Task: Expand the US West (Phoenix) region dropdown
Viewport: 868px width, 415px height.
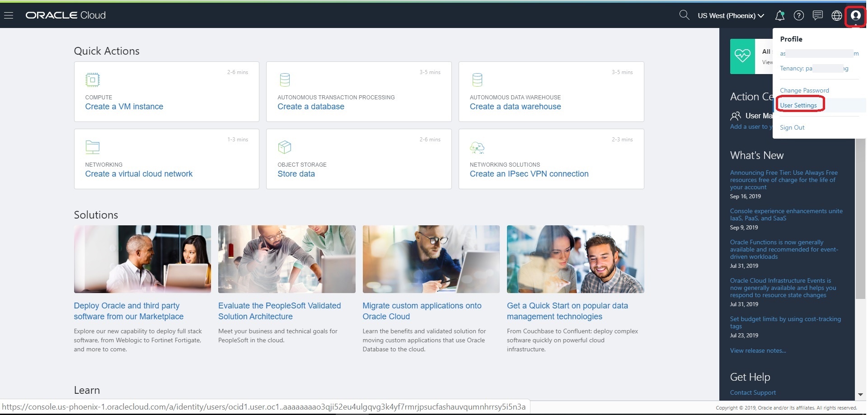Action: tap(731, 15)
